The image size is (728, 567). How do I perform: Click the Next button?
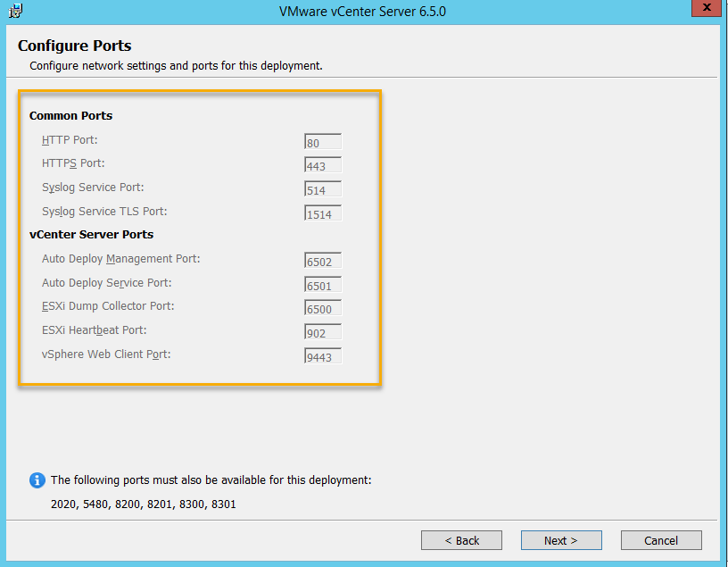click(x=560, y=540)
